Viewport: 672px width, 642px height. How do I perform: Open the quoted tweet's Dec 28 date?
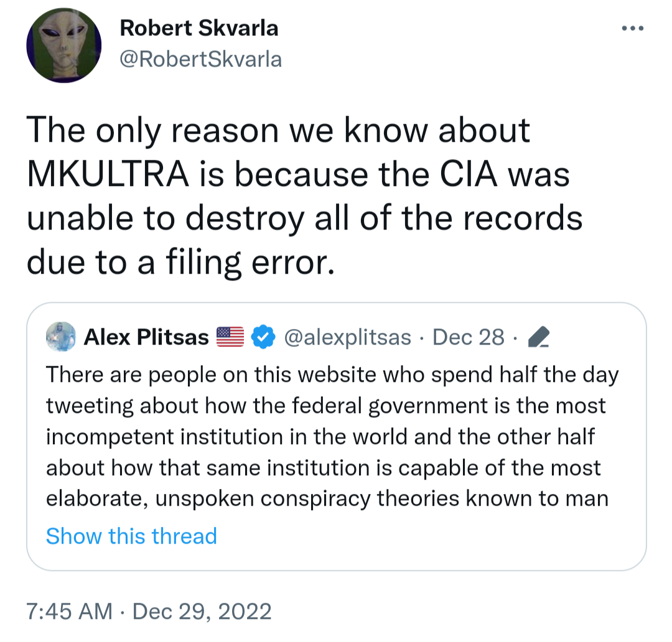pyautogui.click(x=468, y=337)
